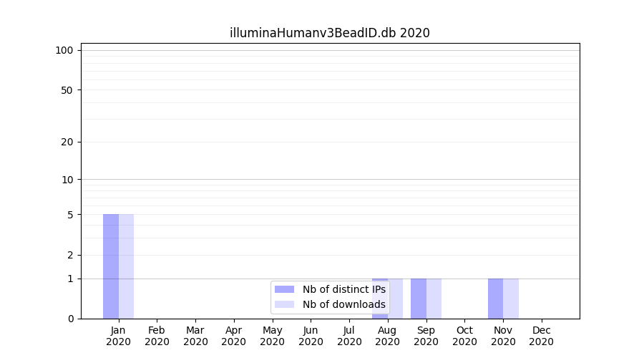
Task: Click the September downloads light bar
Action: 434,298
